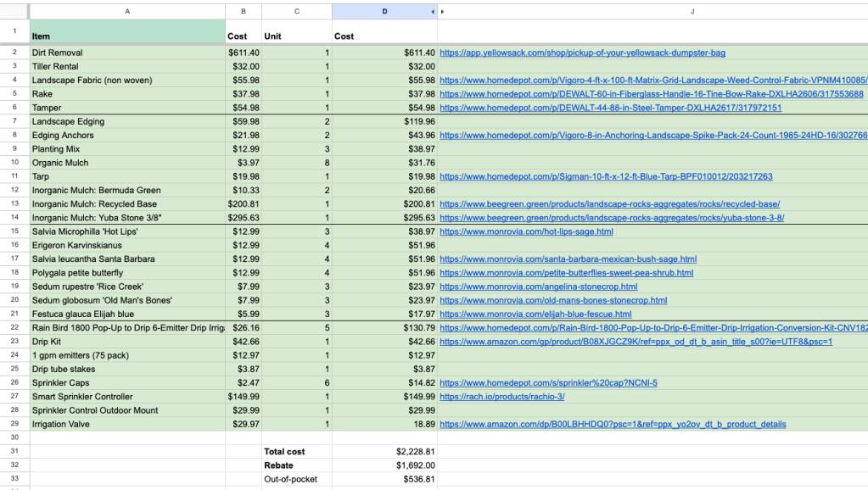Screen dimensions: 868x490
Task: Click the Organic Mulch unit quantity cell
Action: [296, 163]
